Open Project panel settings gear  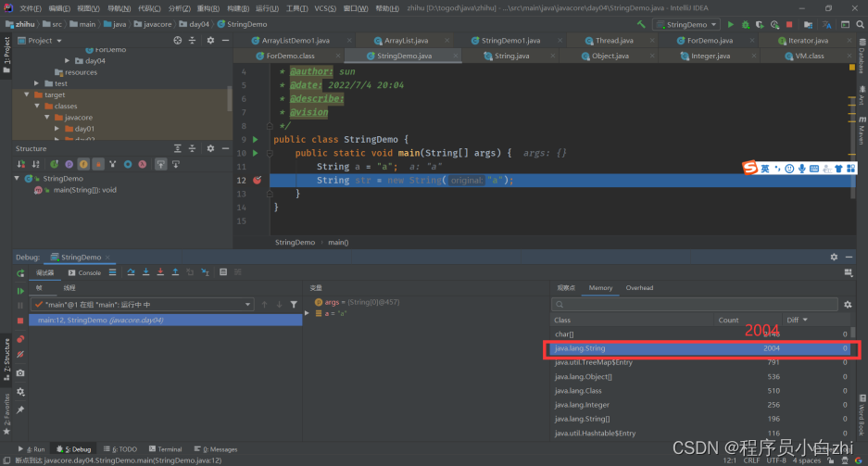(210, 41)
